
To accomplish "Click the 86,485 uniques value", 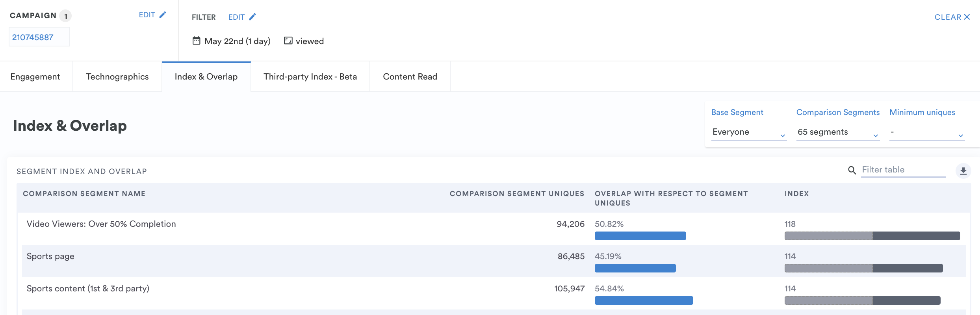I will point(571,256).
